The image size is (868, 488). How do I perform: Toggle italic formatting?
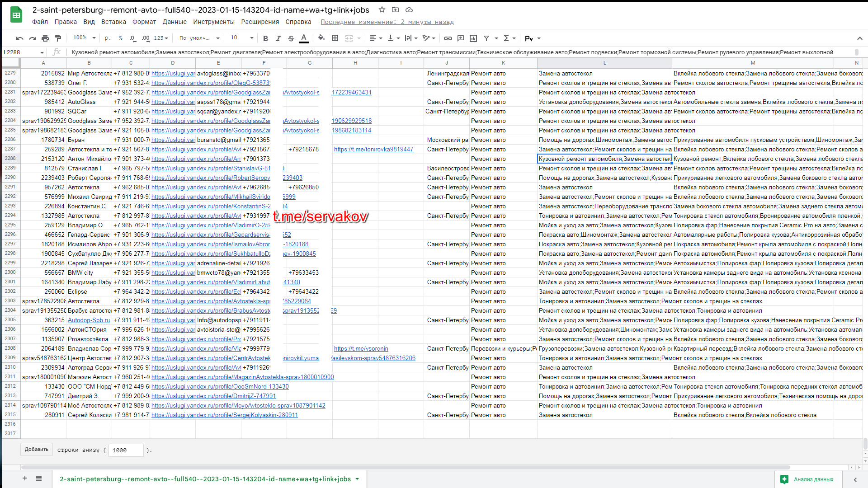pos(278,38)
